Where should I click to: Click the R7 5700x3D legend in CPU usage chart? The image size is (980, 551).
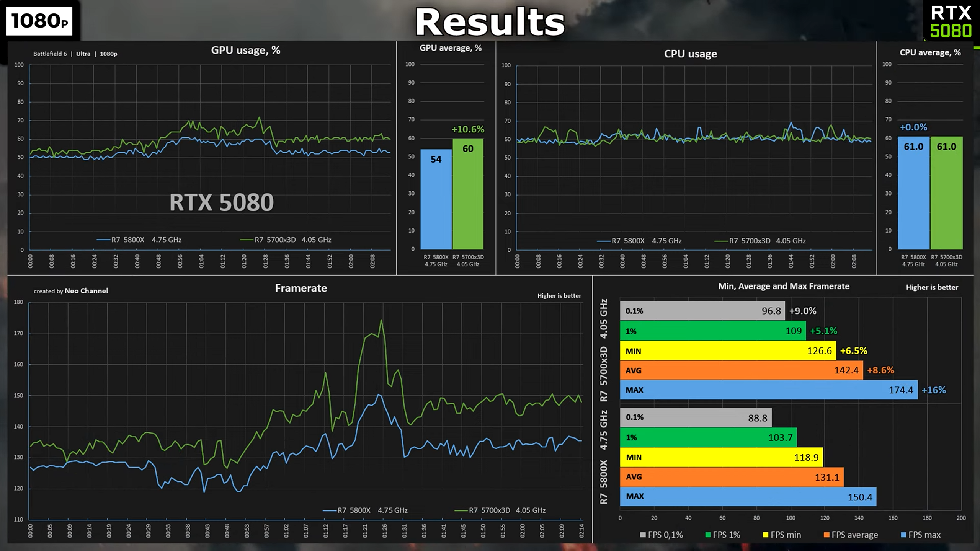pos(760,241)
